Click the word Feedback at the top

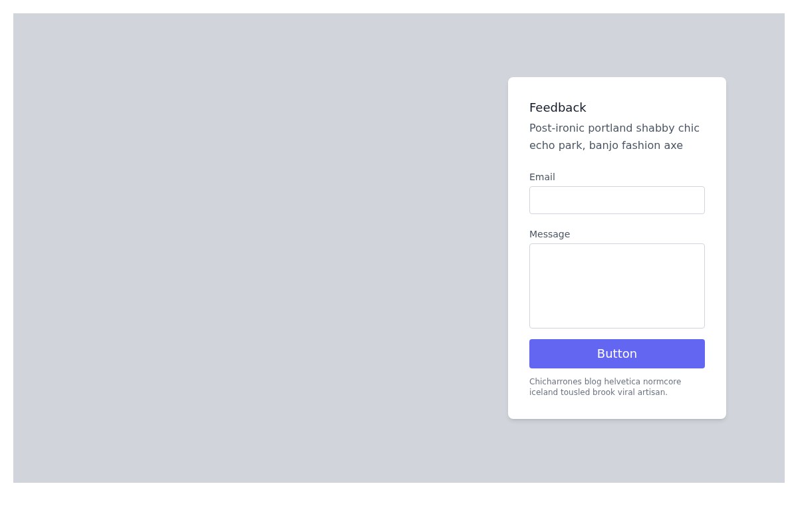coord(558,107)
